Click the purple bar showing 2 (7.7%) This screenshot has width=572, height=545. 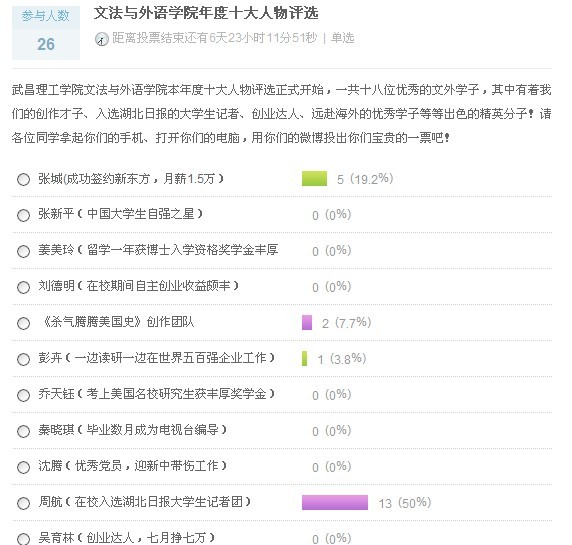tap(307, 322)
